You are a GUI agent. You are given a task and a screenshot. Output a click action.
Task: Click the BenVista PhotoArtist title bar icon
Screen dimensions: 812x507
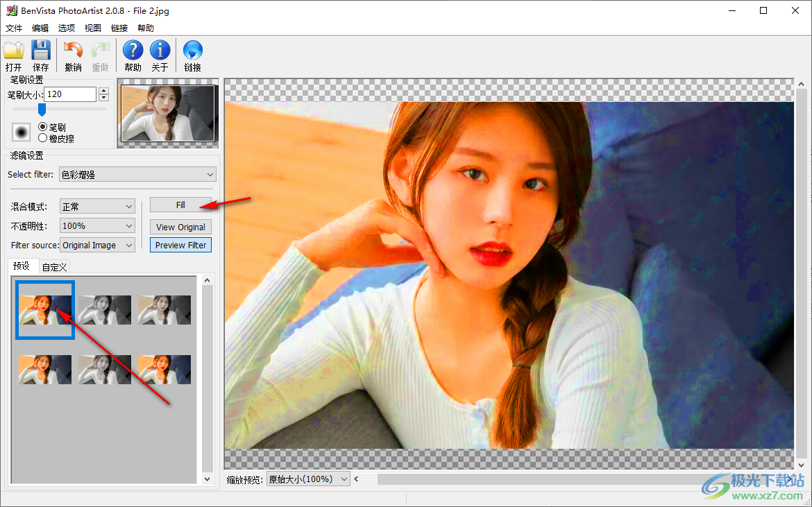point(11,10)
